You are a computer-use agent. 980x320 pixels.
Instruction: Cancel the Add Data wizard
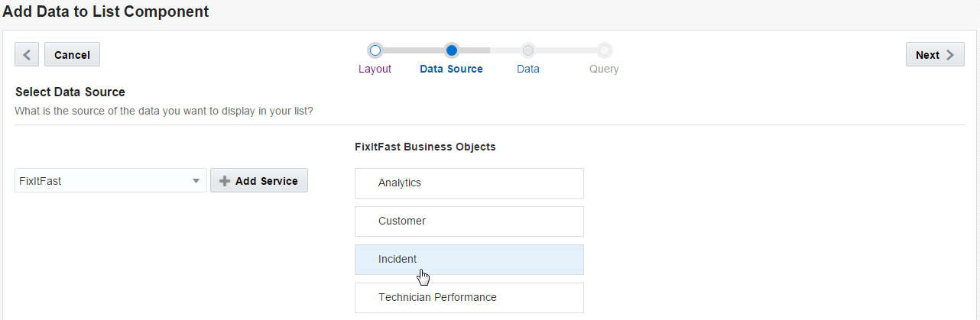(72, 55)
